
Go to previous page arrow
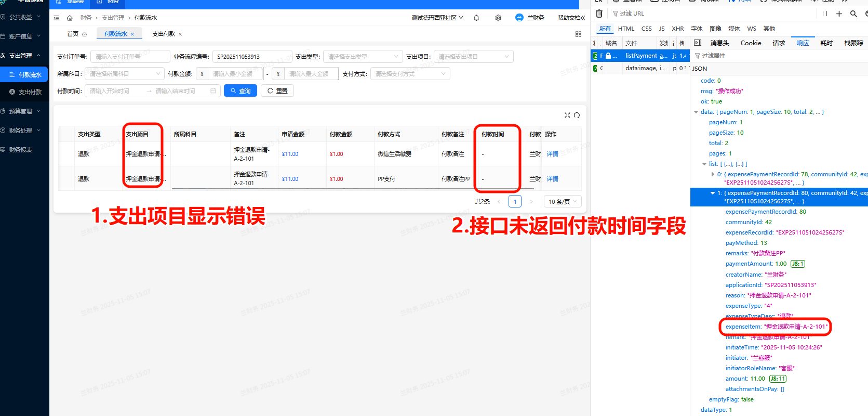click(499, 202)
